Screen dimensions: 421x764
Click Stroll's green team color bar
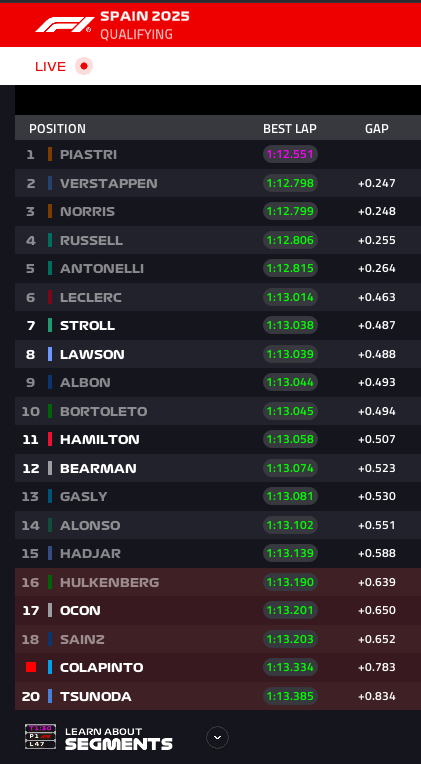tap(50, 325)
